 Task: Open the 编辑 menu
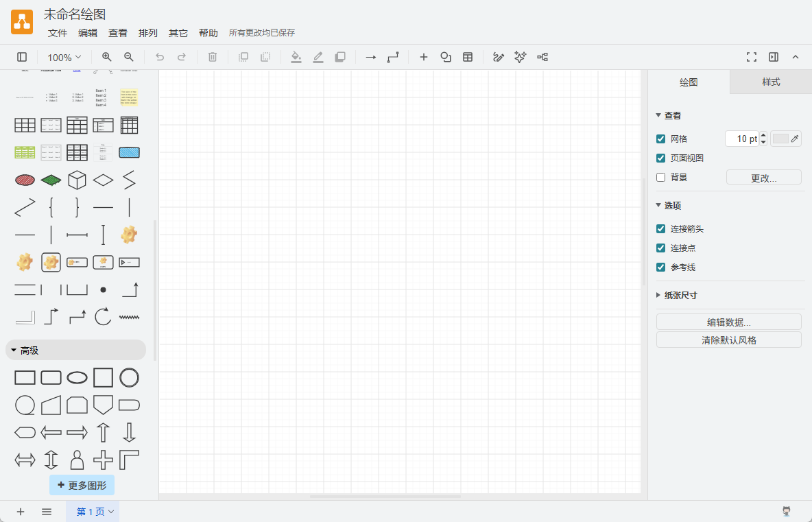[88, 33]
